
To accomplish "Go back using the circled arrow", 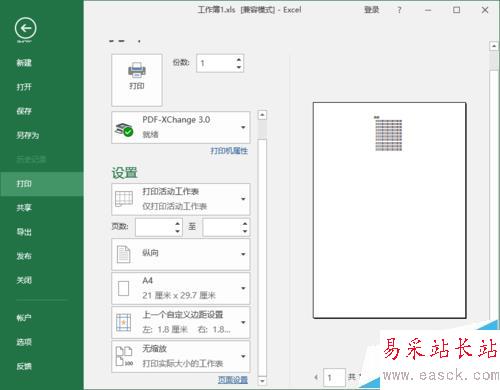I will coord(26,28).
